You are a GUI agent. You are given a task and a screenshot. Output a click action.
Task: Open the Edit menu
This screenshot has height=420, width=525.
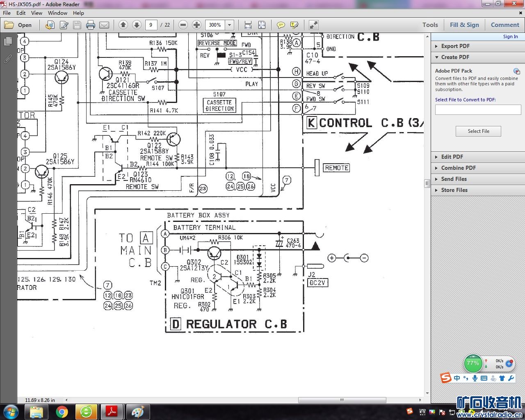coord(21,13)
